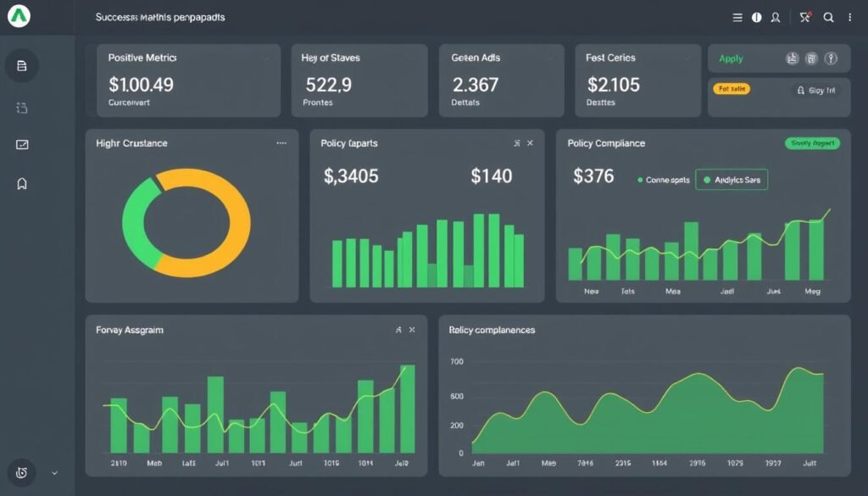Select the chart monitor icon in sidebar

click(x=22, y=145)
